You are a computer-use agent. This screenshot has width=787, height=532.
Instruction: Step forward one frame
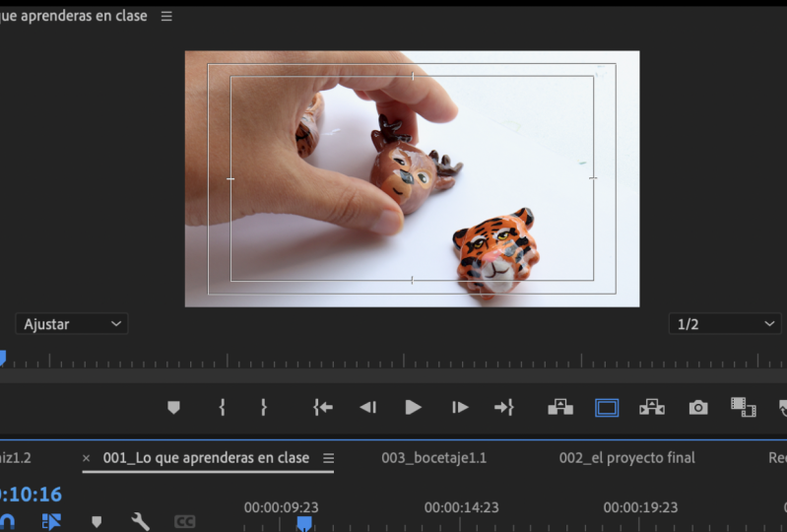460,407
